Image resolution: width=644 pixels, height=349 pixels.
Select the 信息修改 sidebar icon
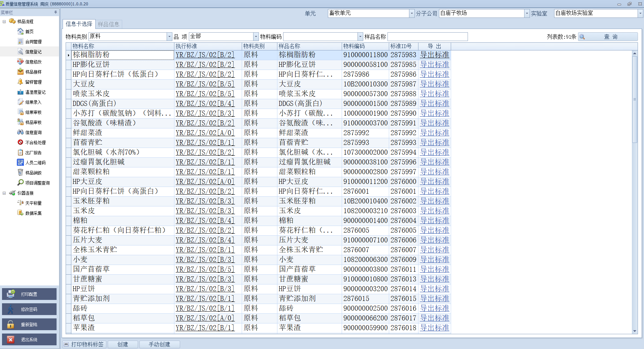click(x=21, y=62)
